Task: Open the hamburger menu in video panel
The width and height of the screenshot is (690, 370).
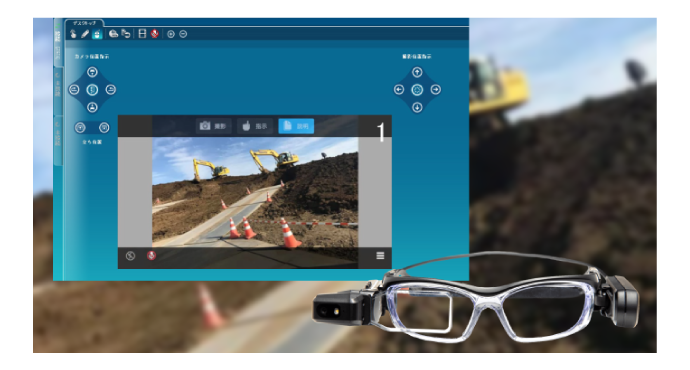Action: point(380,256)
